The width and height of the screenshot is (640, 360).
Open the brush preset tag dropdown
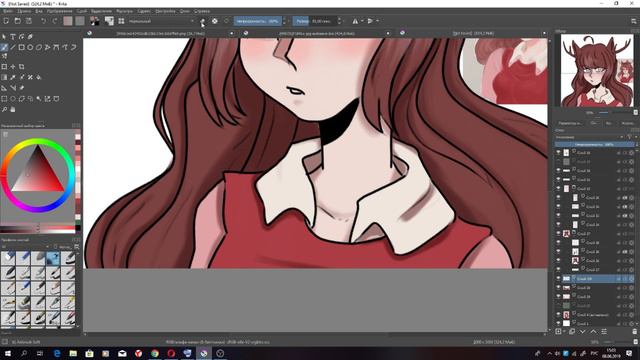coord(24,247)
